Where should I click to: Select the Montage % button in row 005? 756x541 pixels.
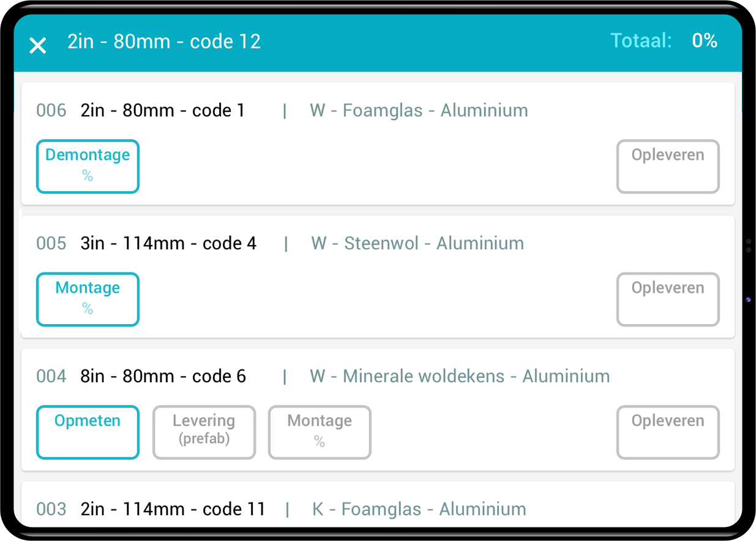click(88, 300)
